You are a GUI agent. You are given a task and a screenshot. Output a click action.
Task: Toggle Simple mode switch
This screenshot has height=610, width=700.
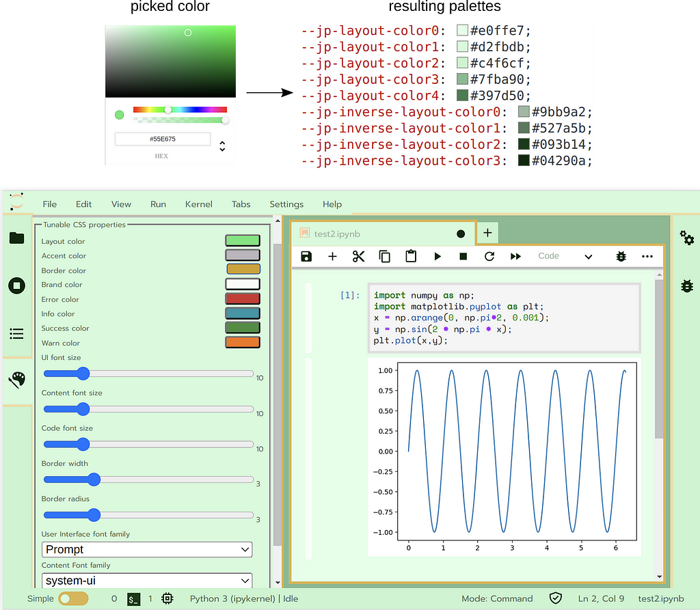73,598
